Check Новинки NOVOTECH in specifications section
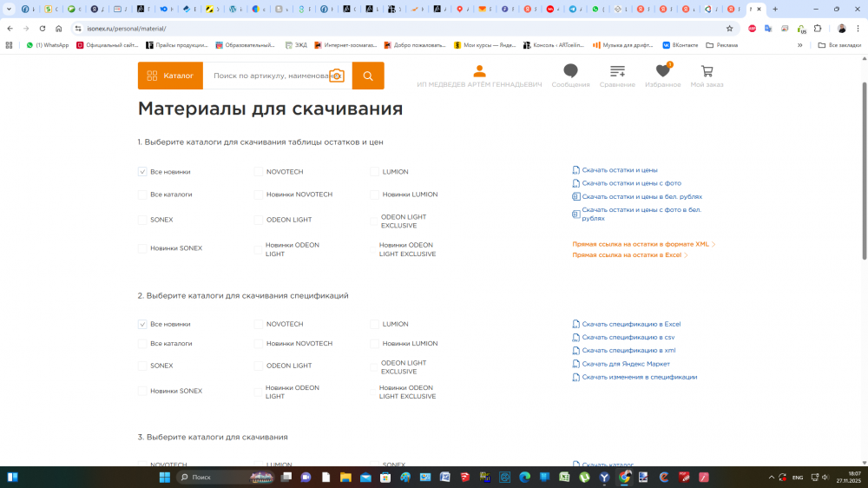The height and width of the screenshot is (488, 868). pyautogui.click(x=258, y=344)
